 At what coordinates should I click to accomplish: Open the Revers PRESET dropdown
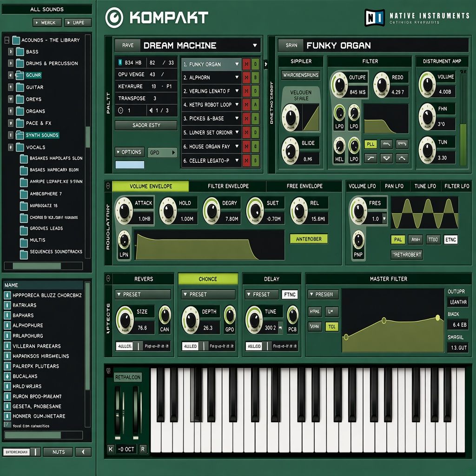pyautogui.click(x=143, y=294)
